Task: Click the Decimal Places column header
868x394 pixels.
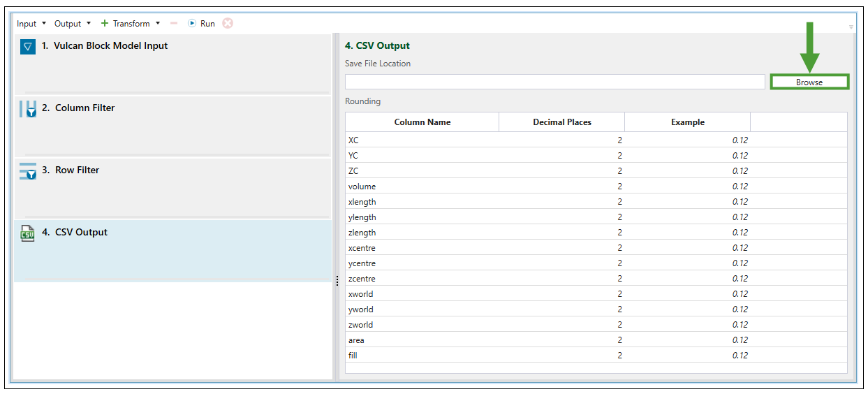Action: click(x=561, y=122)
